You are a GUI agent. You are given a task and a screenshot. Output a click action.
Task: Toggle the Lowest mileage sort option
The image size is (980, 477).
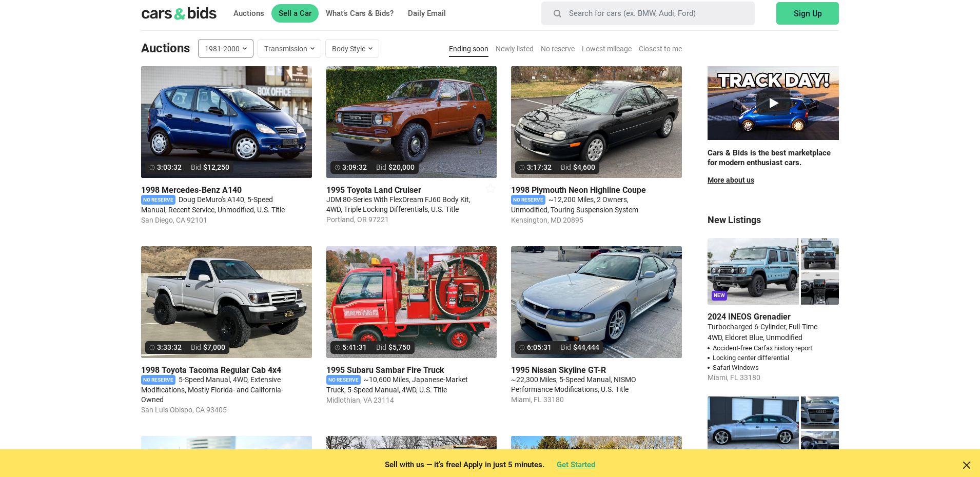606,49
